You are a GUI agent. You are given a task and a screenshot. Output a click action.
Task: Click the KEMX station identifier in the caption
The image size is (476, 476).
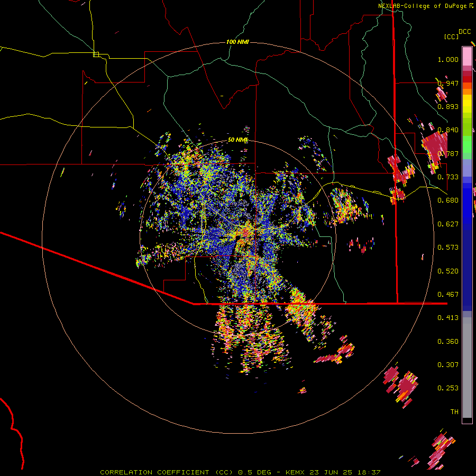click(x=296, y=472)
